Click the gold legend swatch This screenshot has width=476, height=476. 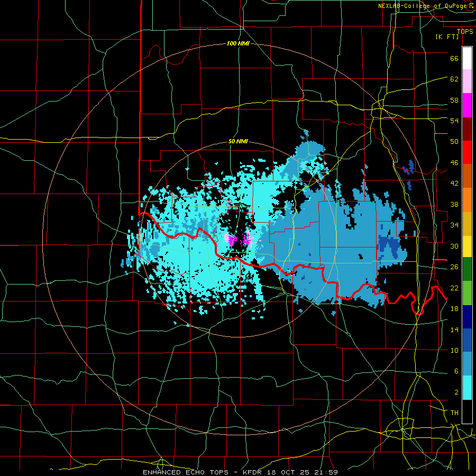point(467,224)
